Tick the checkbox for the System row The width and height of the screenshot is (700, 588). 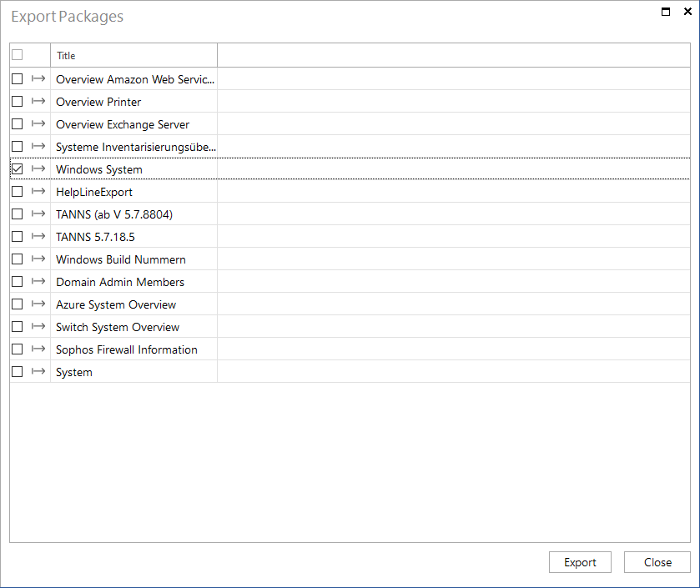17,372
